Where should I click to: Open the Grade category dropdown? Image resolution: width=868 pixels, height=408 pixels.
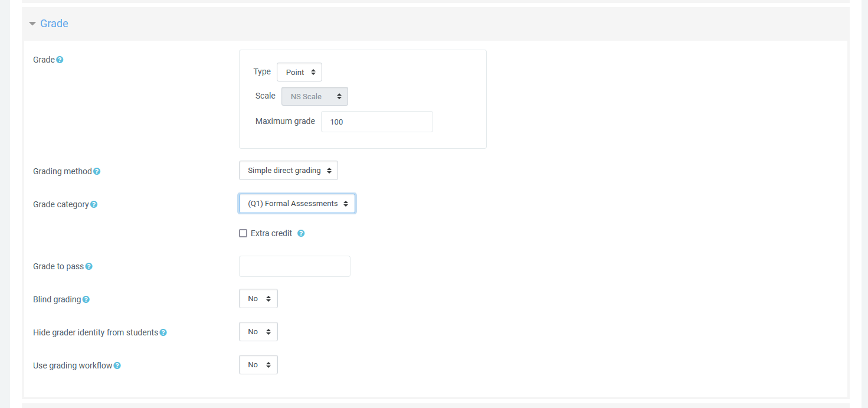pyautogui.click(x=297, y=204)
